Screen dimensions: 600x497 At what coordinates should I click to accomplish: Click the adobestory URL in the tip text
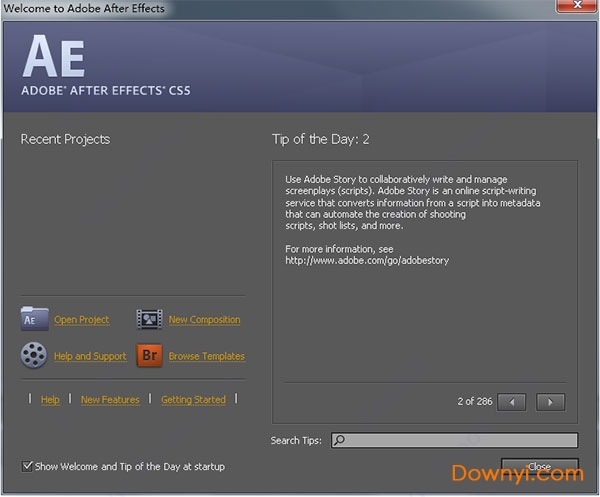point(367,261)
